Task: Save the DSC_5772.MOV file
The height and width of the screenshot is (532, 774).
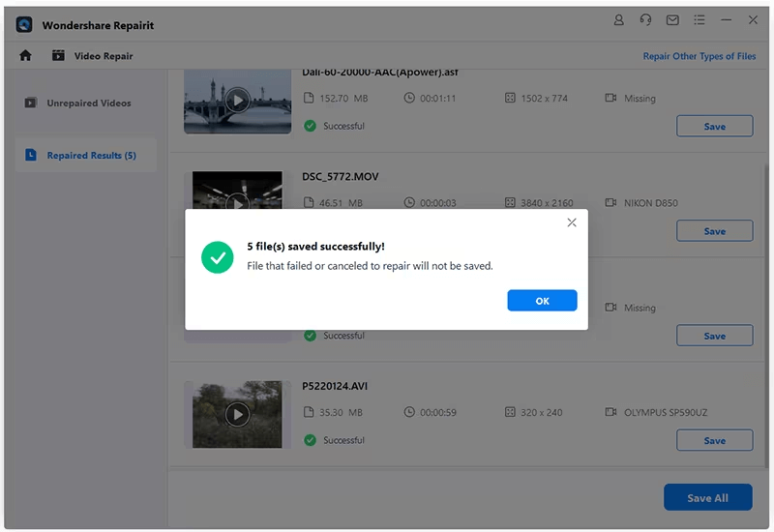Action: click(714, 231)
